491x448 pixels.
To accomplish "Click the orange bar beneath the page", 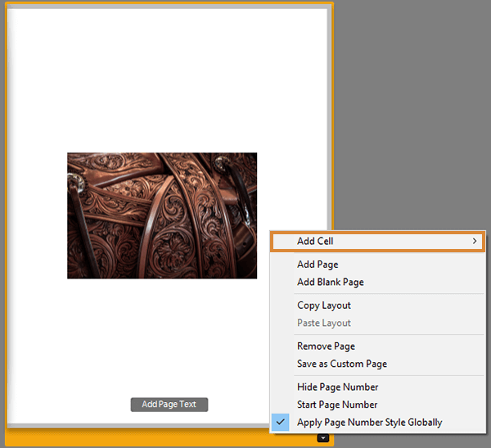I will coord(156,438).
